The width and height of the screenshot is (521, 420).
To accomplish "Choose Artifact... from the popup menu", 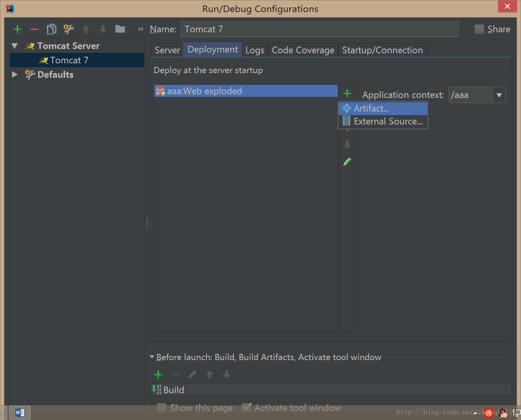I will click(383, 108).
